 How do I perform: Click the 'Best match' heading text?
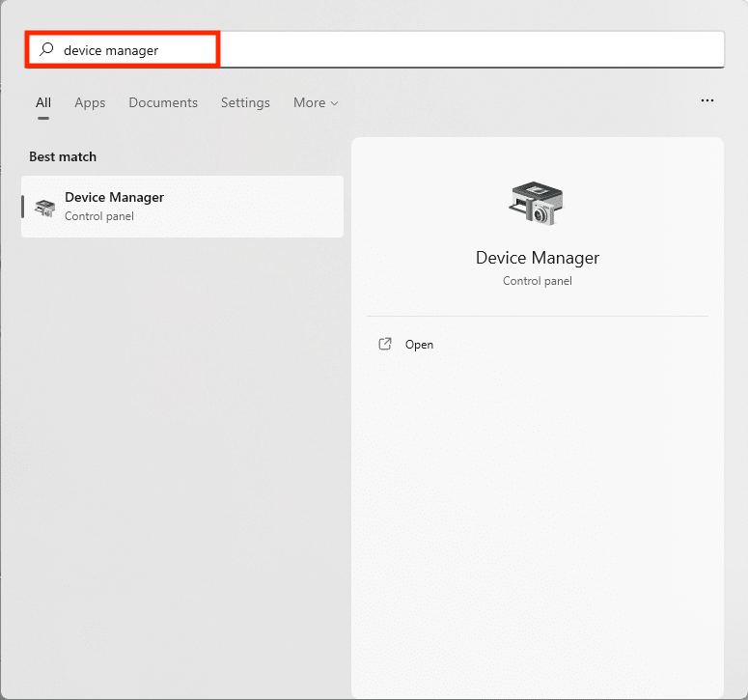point(63,156)
